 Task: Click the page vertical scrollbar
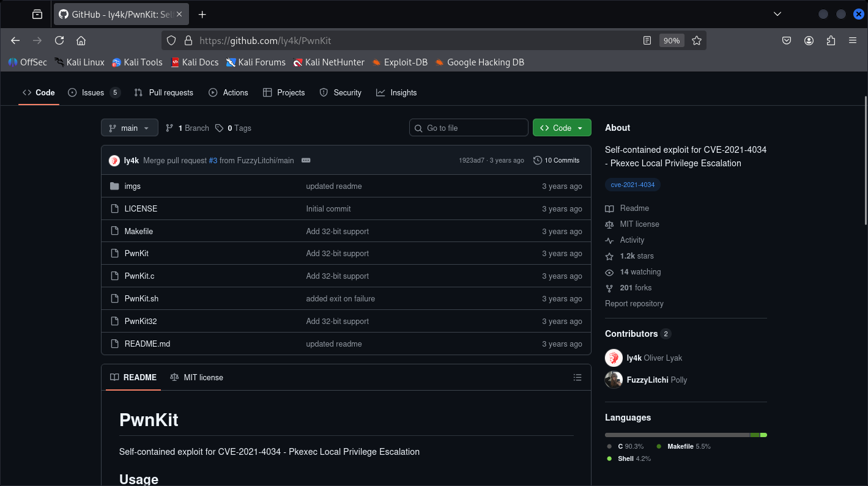point(865,160)
